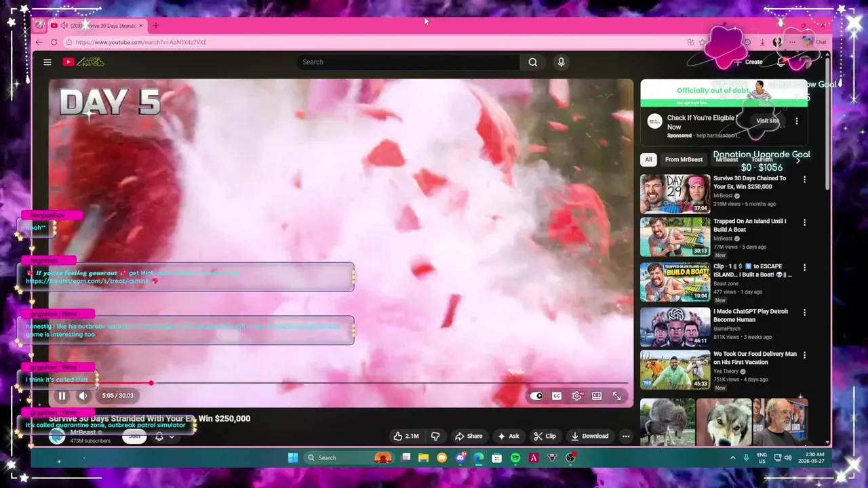This screenshot has width=868, height=488.
Task: Search with your voice microphone
Action: tap(561, 62)
